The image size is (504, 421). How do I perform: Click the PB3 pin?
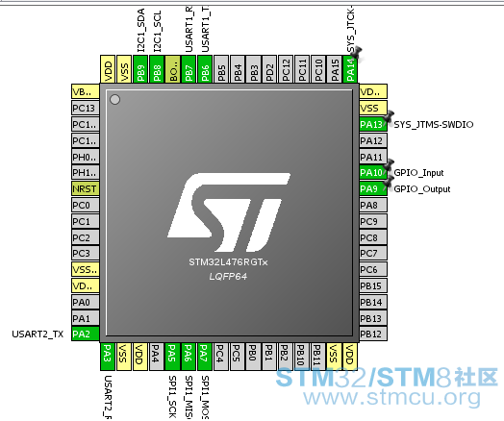[254, 69]
